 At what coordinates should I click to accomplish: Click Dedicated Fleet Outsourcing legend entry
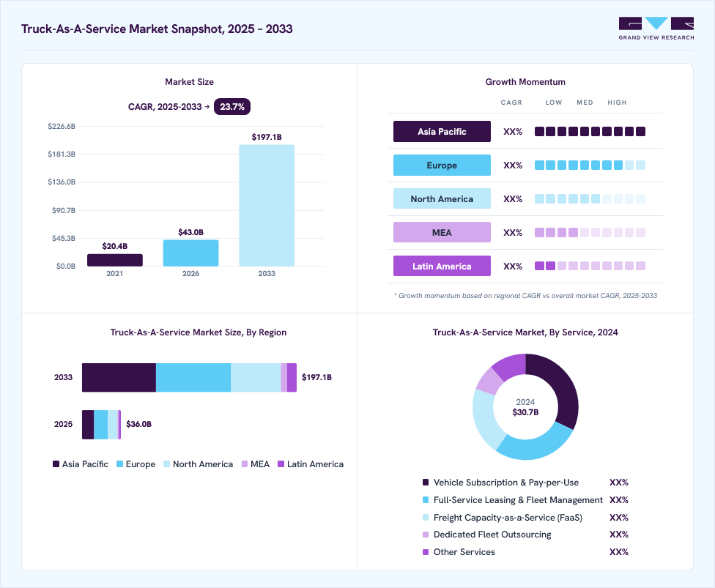click(525, 535)
